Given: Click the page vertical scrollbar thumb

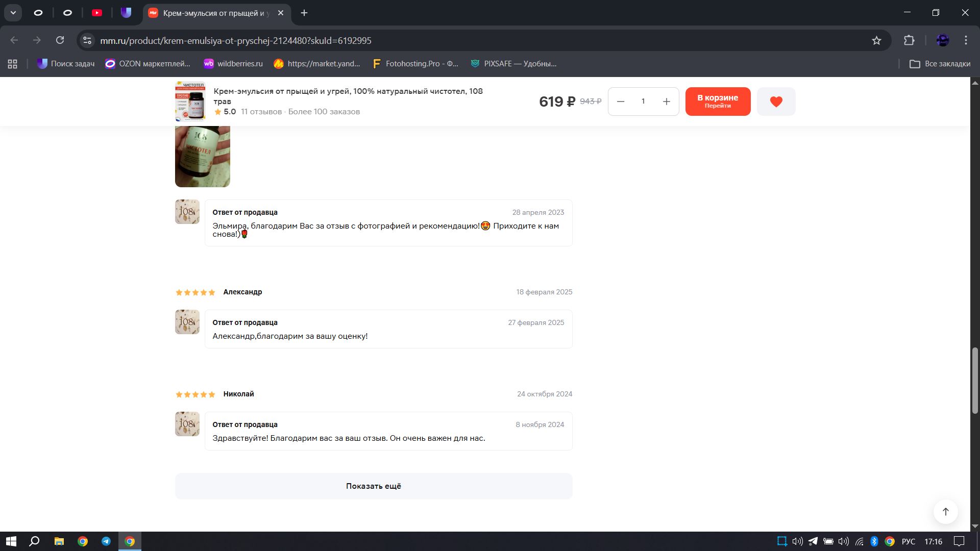Looking at the screenshot, I should [x=975, y=380].
